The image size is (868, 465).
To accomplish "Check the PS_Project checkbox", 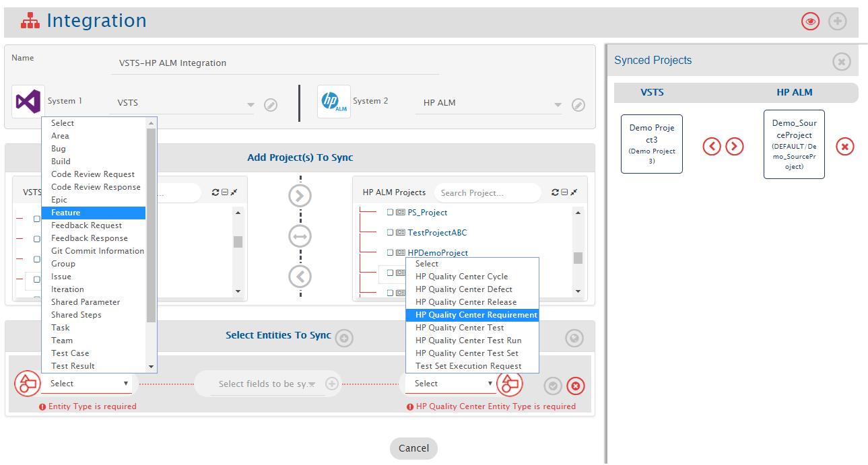I will tap(390, 213).
